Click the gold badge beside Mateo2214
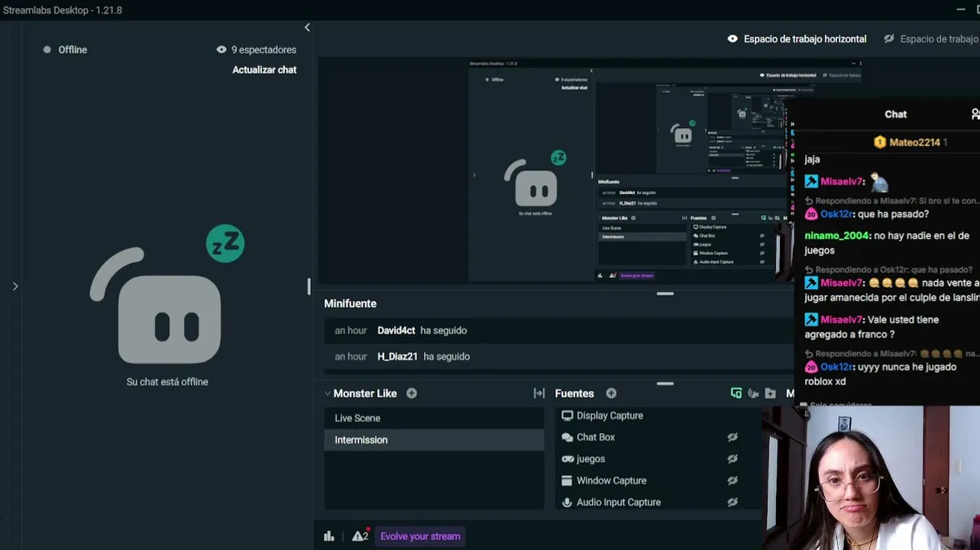Image resolution: width=980 pixels, height=550 pixels. coord(880,142)
